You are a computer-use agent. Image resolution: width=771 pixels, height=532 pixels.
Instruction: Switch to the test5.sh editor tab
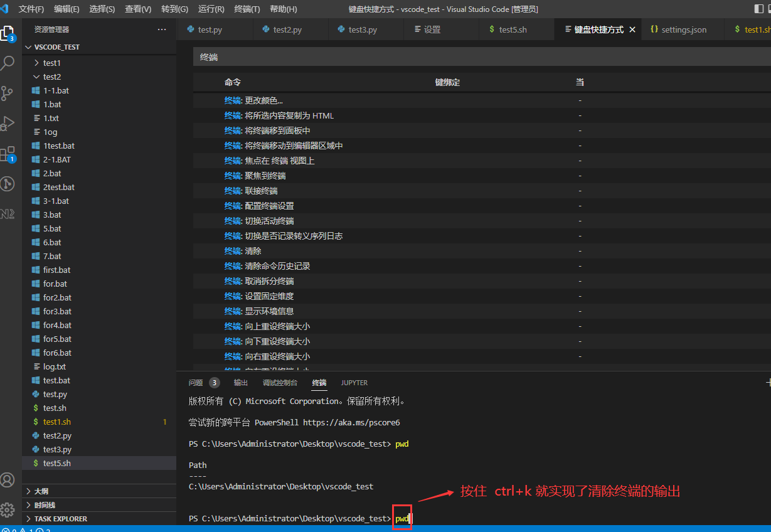pyautogui.click(x=517, y=29)
